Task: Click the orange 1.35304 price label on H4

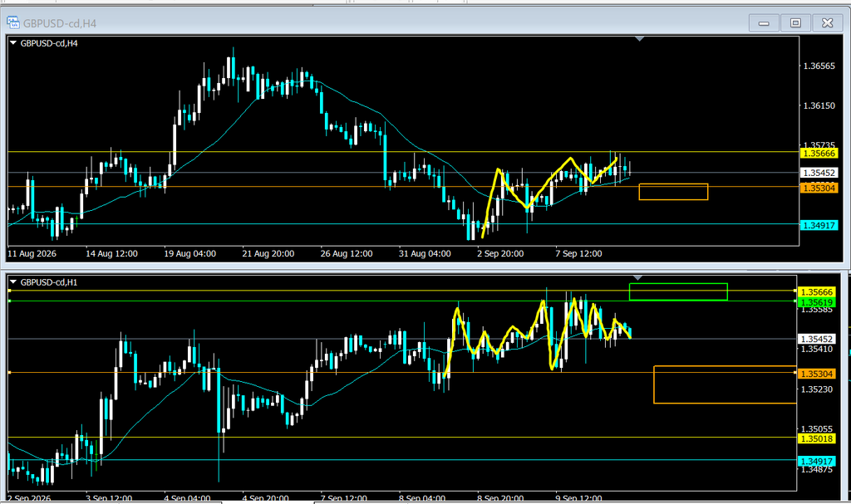Action: coord(819,188)
